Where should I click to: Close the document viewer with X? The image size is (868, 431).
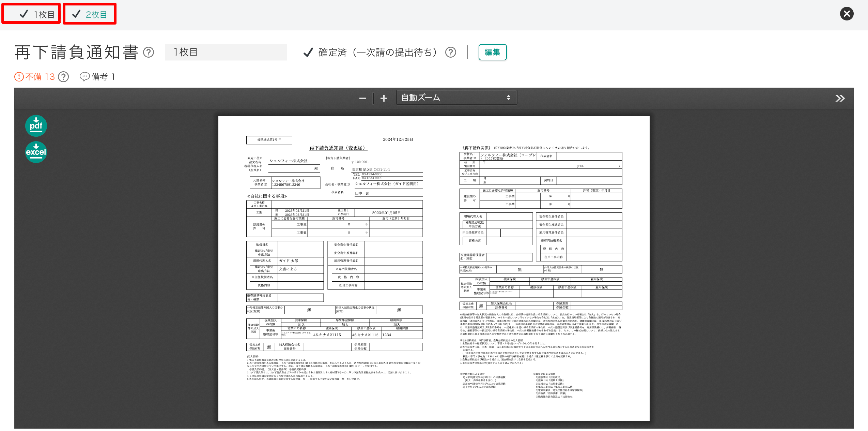[847, 14]
